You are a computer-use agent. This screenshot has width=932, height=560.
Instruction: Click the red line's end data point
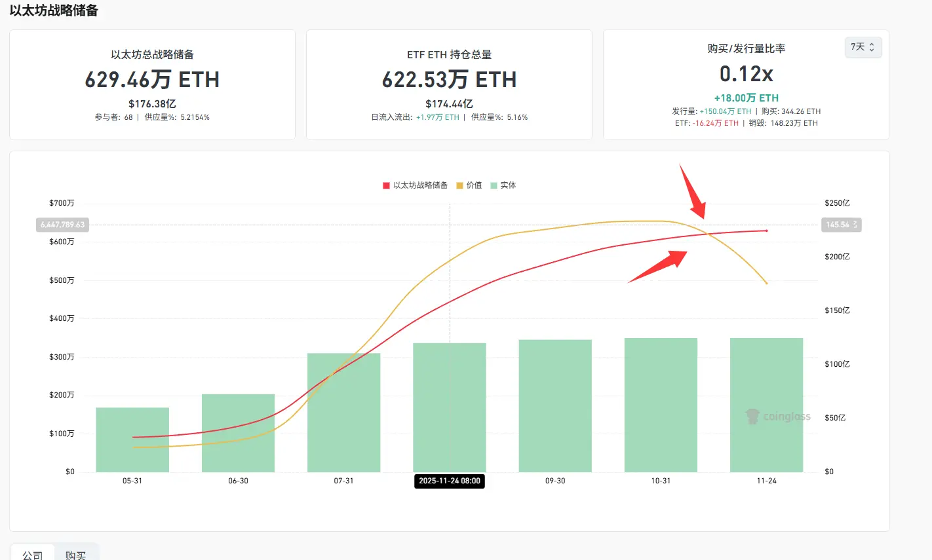[767, 231]
